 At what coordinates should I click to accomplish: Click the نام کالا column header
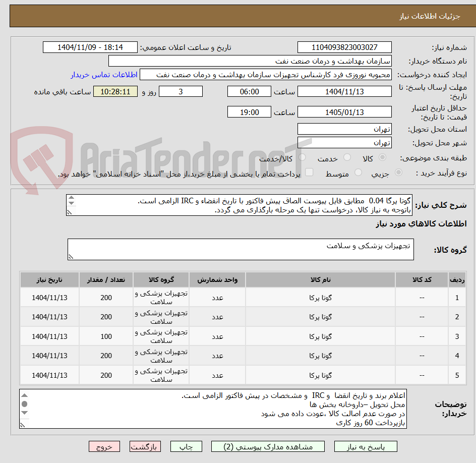(320, 279)
